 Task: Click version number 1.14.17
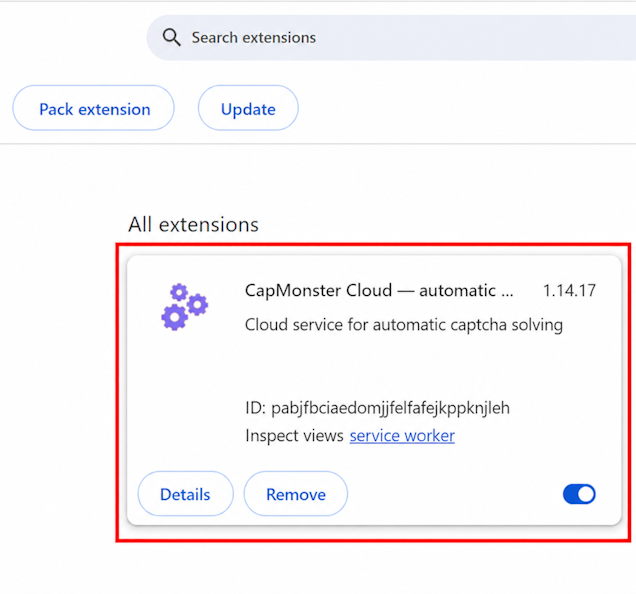pos(569,291)
